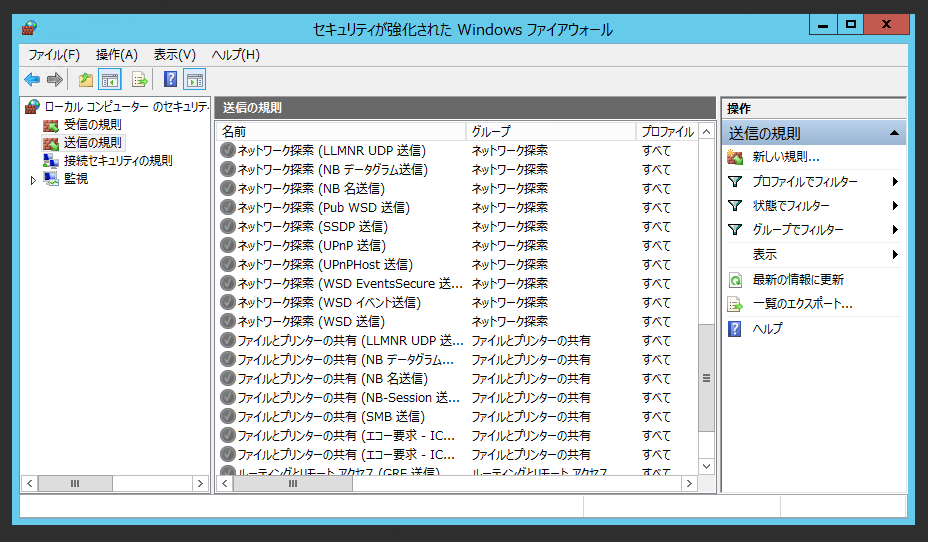Image resolution: width=928 pixels, height=542 pixels.
Task: Click the Back arrow toolbar icon
Action: pyautogui.click(x=32, y=79)
